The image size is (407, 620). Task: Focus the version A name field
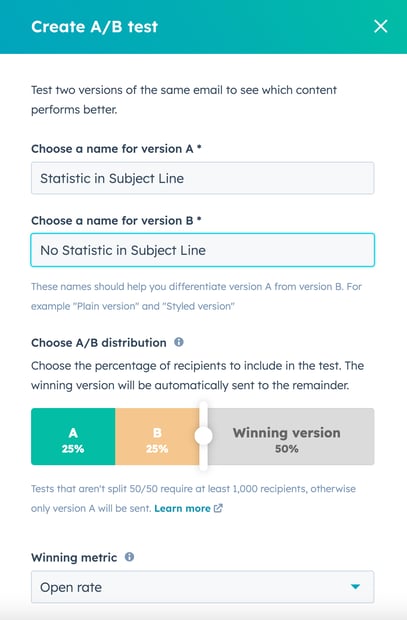tap(203, 178)
